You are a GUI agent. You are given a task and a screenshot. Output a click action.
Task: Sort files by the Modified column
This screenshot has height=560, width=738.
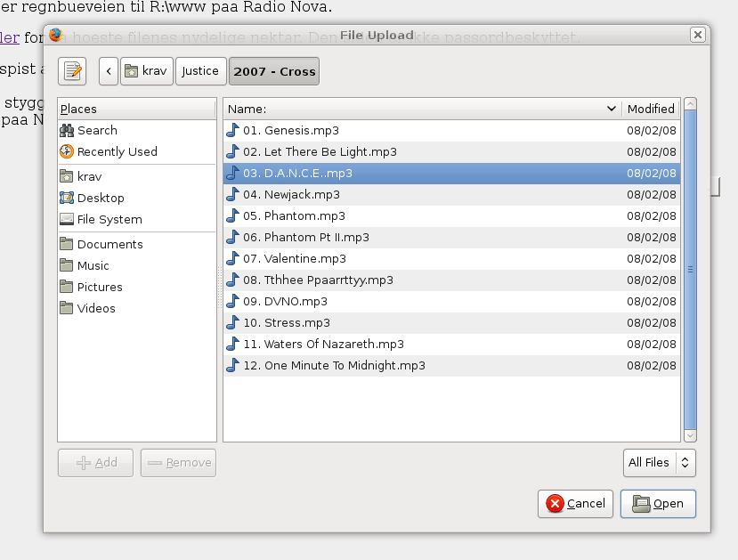click(x=651, y=109)
